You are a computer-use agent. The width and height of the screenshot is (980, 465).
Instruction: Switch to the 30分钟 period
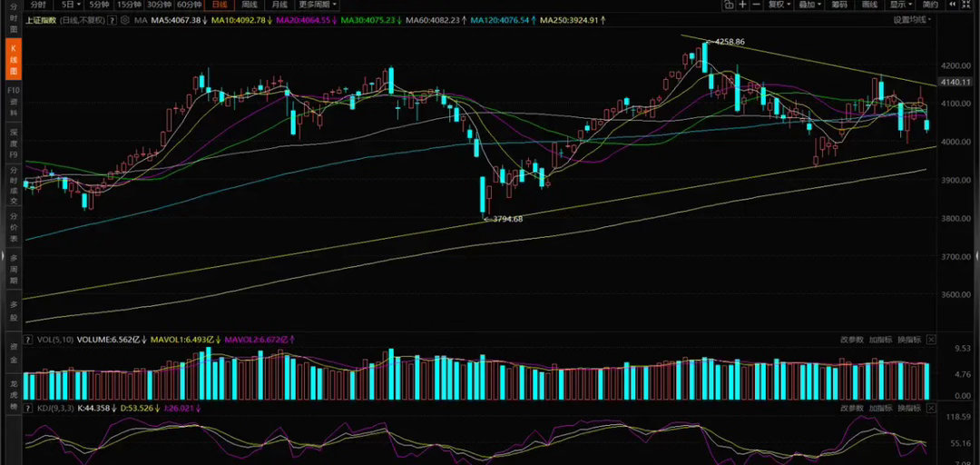[160, 5]
